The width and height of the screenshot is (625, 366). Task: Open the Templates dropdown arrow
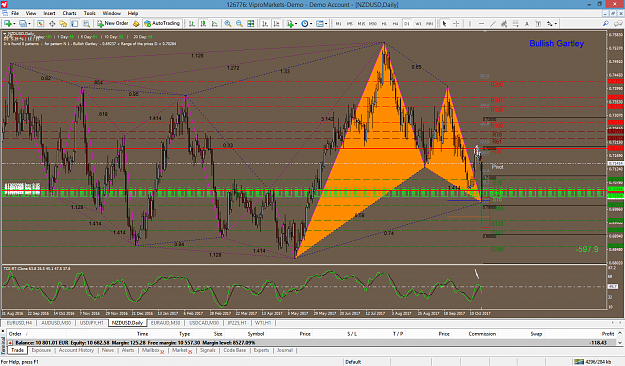click(326, 24)
